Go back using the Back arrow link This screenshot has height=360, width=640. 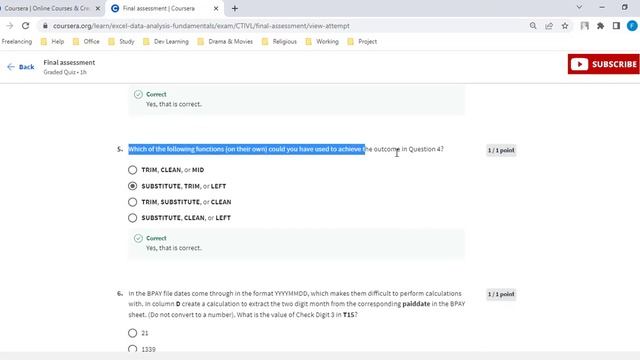tap(21, 67)
